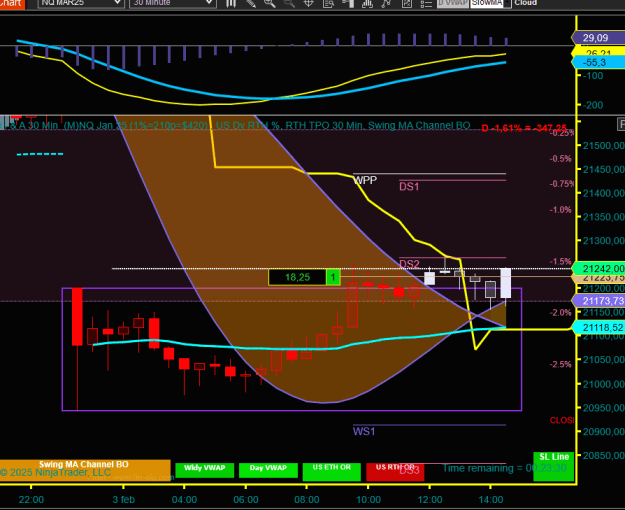Click the 20900,00 price axis label

(x=603, y=432)
